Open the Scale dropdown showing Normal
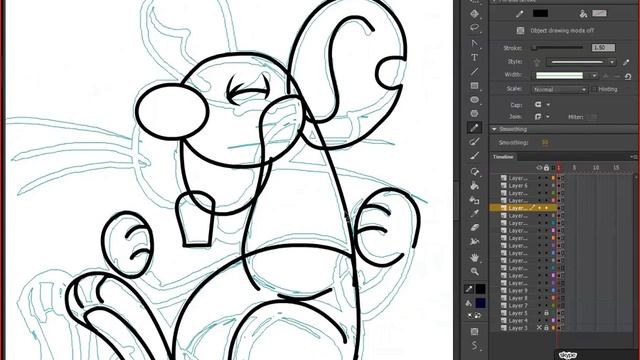This screenshot has width=640, height=360. (x=560, y=89)
